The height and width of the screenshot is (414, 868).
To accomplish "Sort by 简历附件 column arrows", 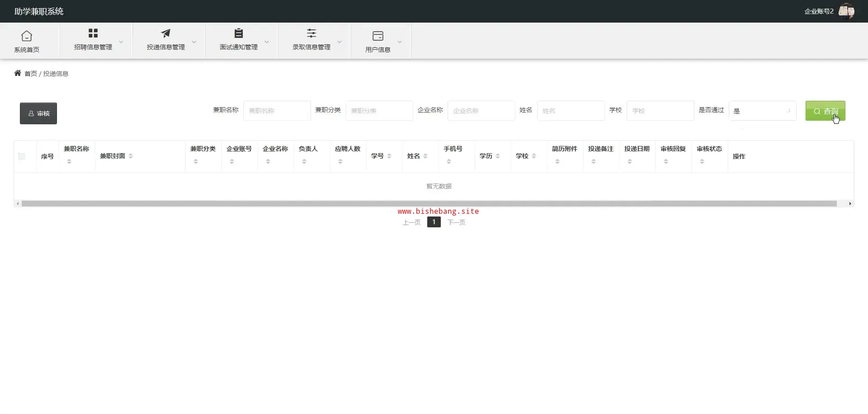I will click(x=557, y=161).
